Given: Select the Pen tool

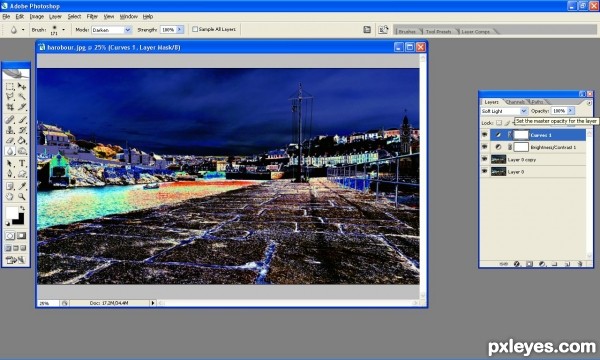Looking at the screenshot, I should (10, 174).
